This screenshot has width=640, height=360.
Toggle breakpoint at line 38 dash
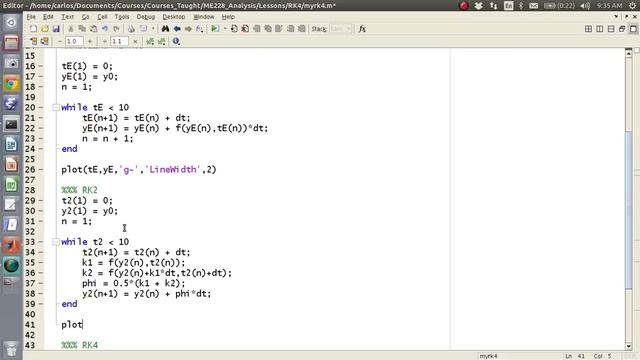pyautogui.click(x=41, y=293)
